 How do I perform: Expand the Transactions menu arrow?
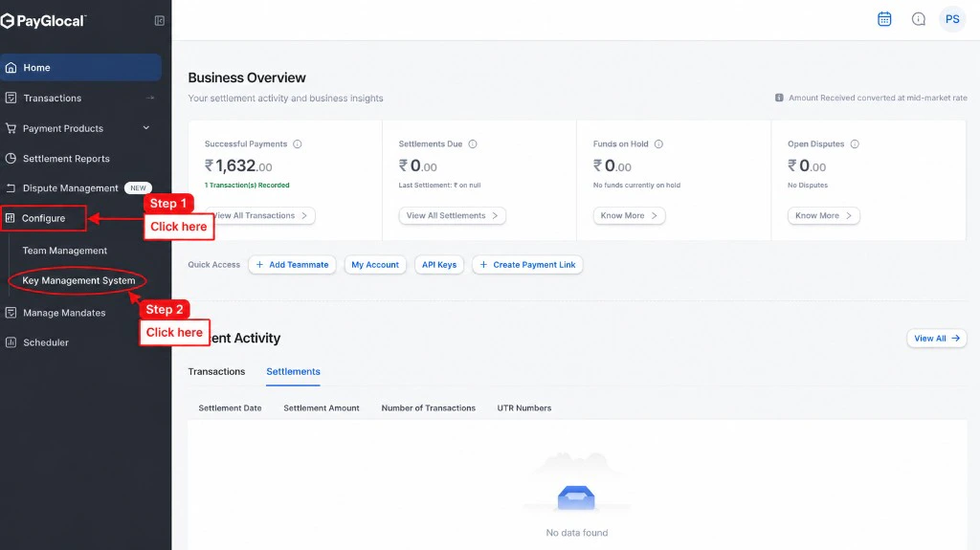(x=150, y=98)
